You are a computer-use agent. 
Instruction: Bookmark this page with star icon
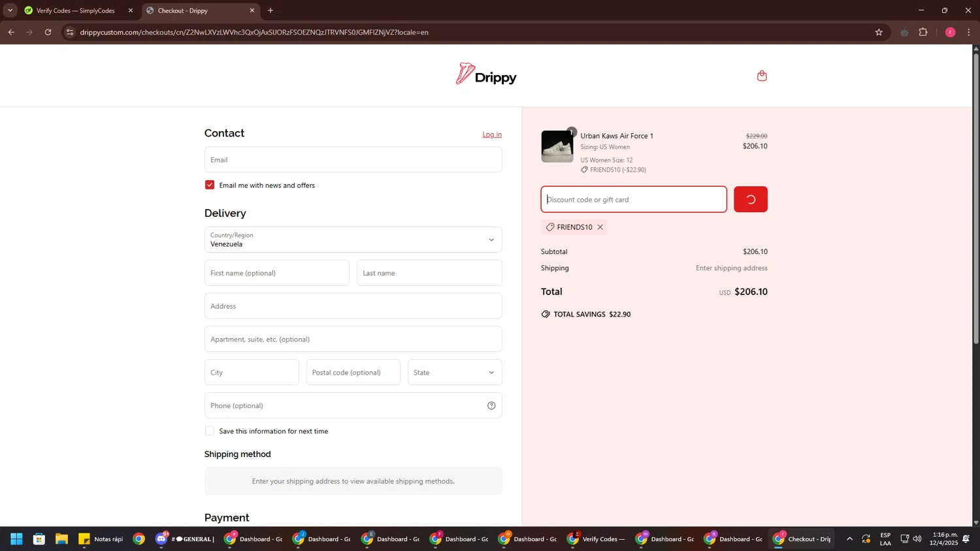tap(879, 32)
